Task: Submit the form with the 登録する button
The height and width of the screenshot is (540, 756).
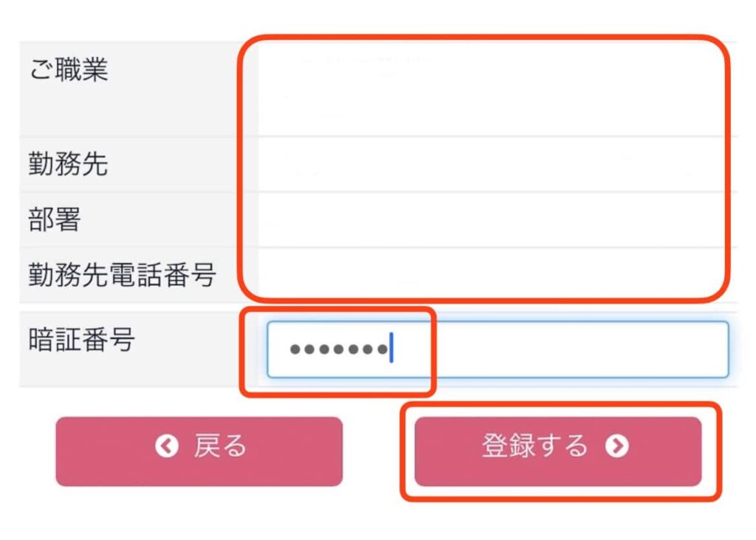Action: click(558, 451)
